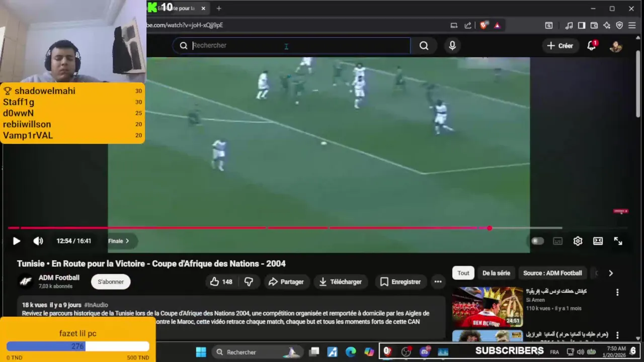Open the system volume tray icon
This screenshot has width=644, height=362.
tap(581, 352)
